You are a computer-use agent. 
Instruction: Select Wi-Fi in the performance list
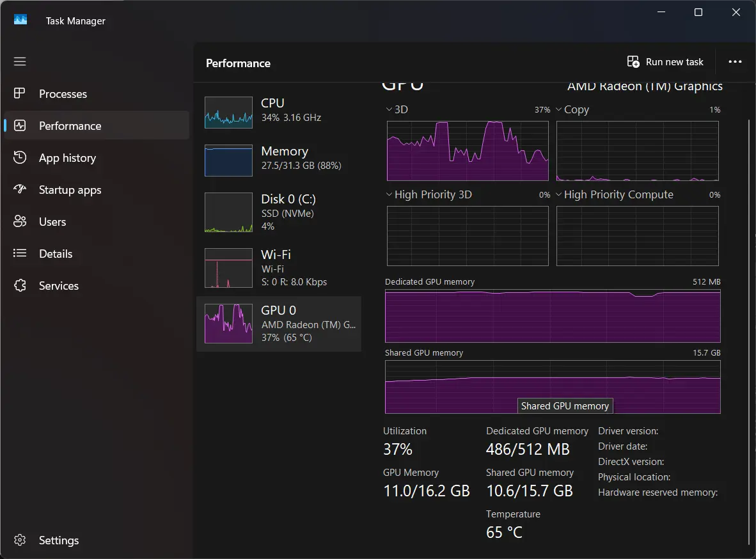click(278, 267)
